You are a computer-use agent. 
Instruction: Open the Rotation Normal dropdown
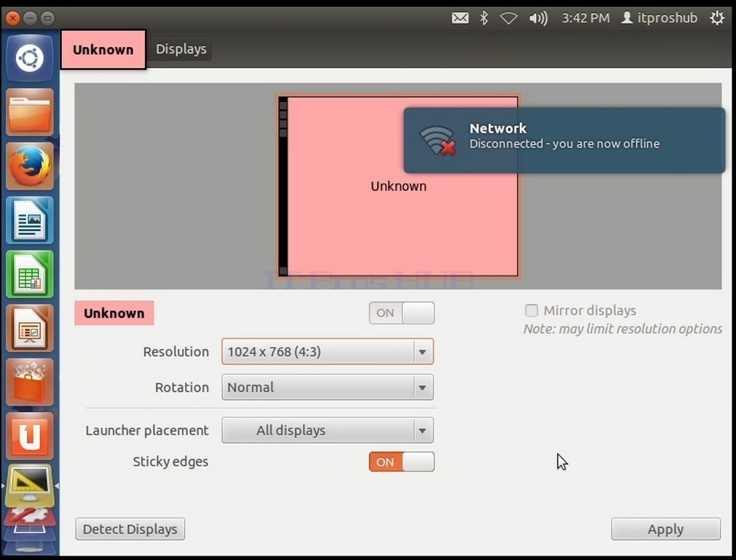pos(328,387)
